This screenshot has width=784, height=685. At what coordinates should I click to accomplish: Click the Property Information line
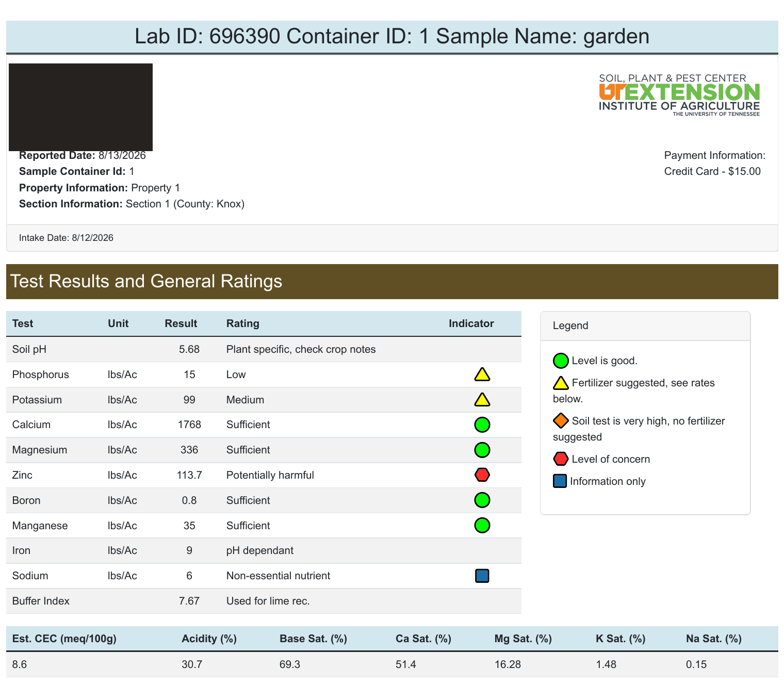(100, 188)
